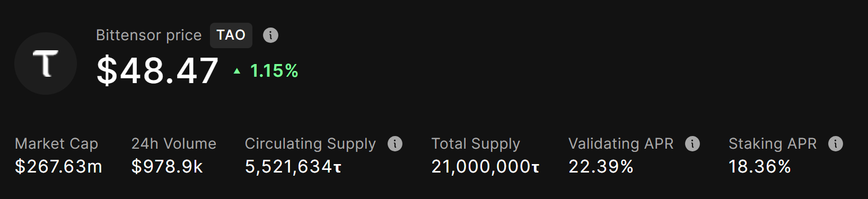Select the 18.36% staking APR value
The width and height of the screenshot is (868, 199).
click(x=759, y=167)
